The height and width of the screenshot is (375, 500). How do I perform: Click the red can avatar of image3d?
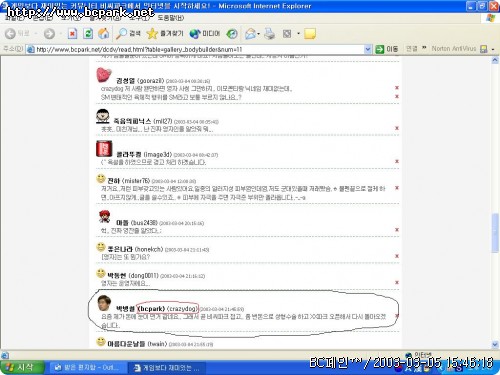[x=104, y=149]
